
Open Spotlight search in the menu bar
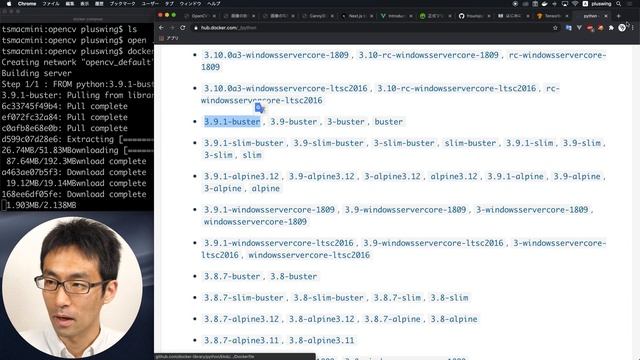coord(618,4)
